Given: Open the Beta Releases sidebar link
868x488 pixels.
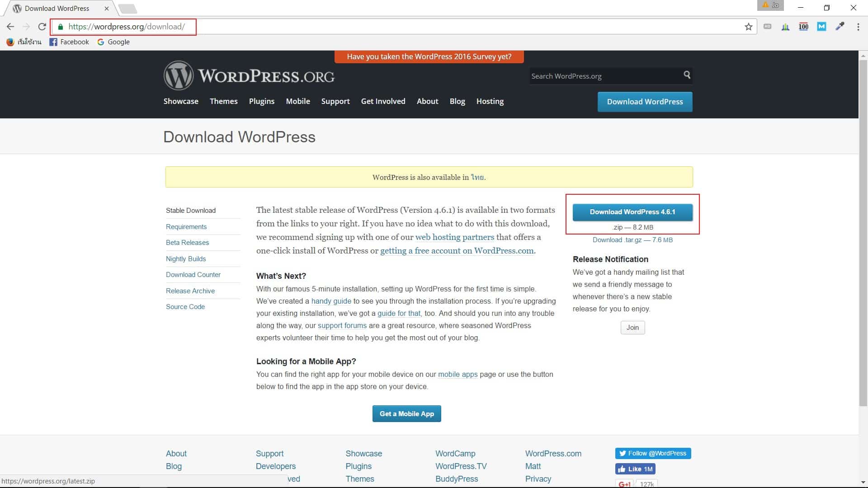Looking at the screenshot, I should (x=187, y=243).
